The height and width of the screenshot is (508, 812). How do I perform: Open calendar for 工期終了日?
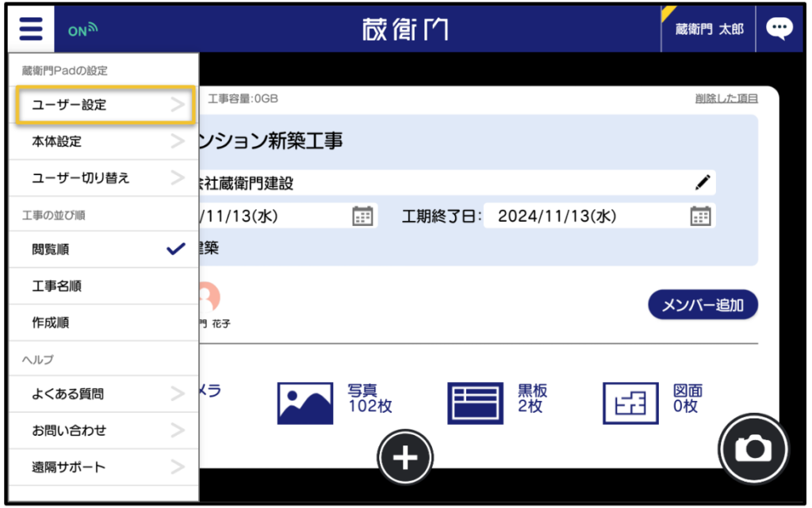point(700,216)
